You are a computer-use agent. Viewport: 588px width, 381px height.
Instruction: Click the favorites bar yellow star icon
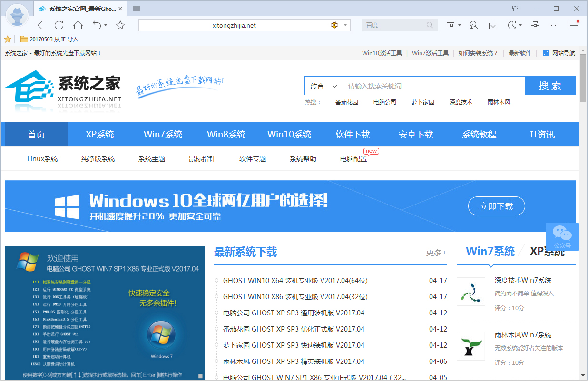point(8,39)
